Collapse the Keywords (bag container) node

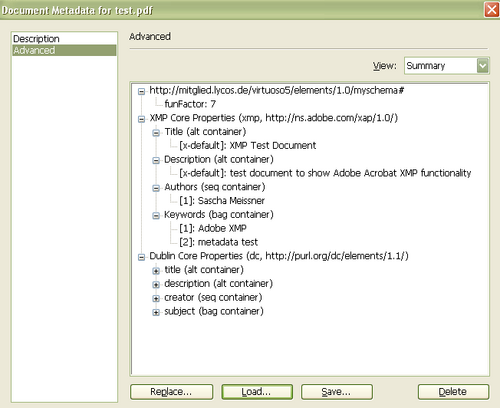pyautogui.click(x=156, y=216)
